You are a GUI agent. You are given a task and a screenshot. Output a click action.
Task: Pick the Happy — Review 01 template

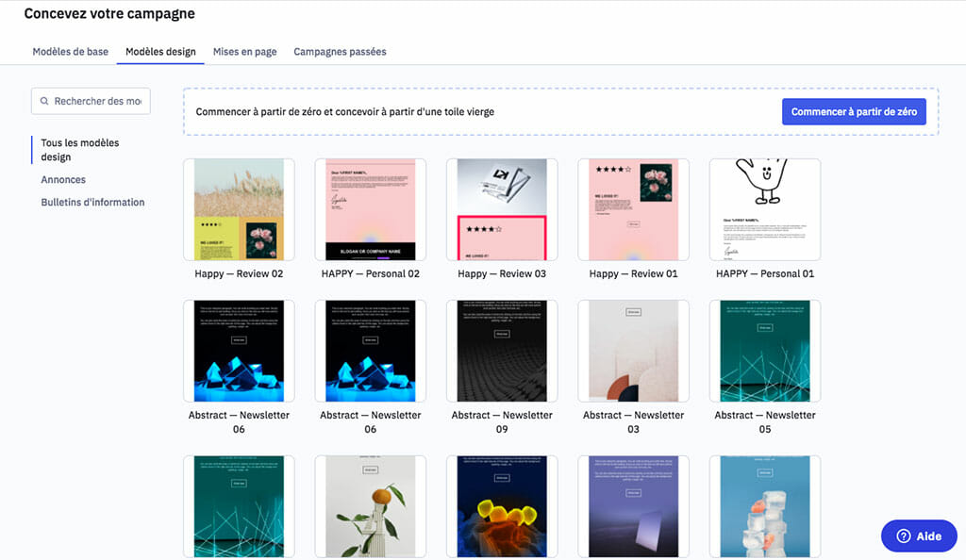pyautogui.click(x=633, y=209)
